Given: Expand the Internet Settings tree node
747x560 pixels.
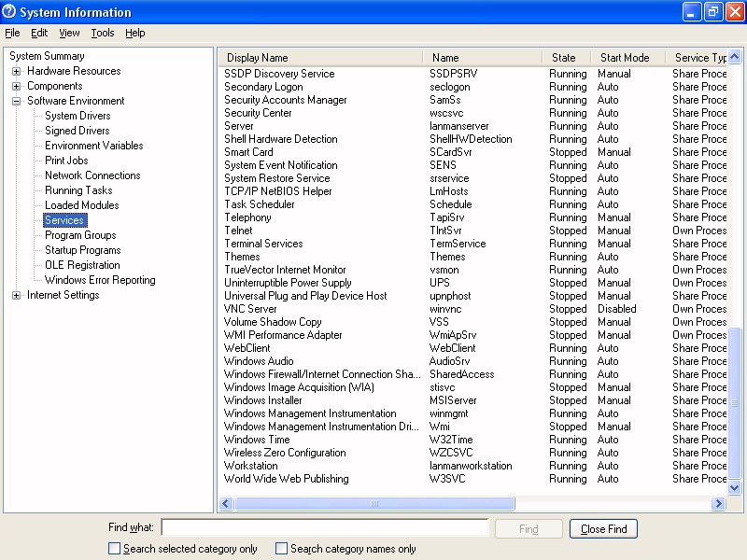Looking at the screenshot, I should click(17, 296).
